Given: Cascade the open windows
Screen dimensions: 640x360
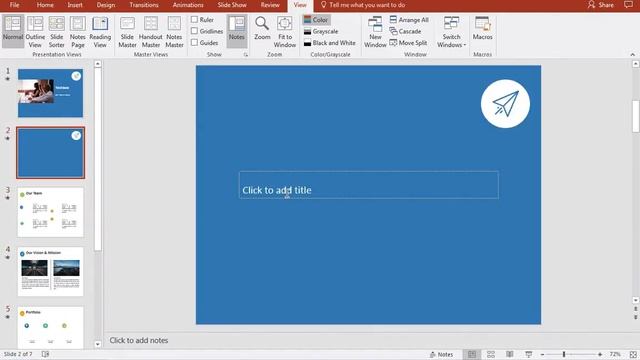Looking at the screenshot, I should click(x=405, y=31).
